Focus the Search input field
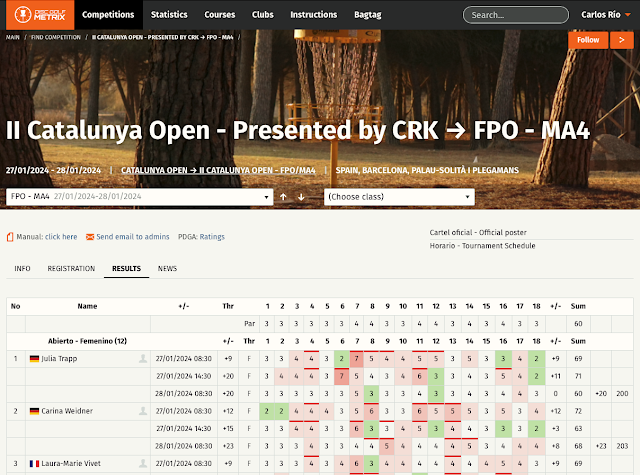This screenshot has width=640, height=475. click(516, 15)
